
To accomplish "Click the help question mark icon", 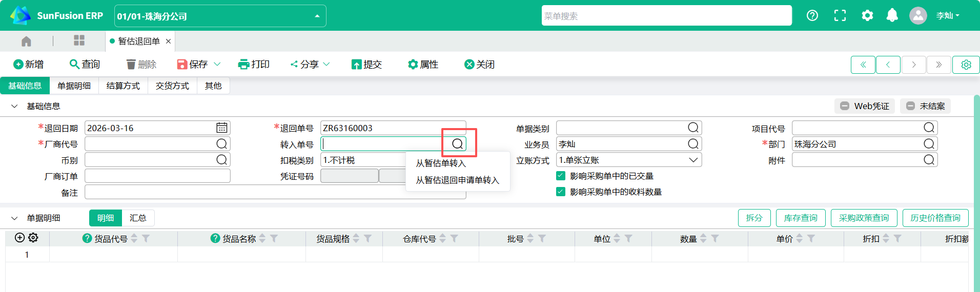I will (x=812, y=16).
